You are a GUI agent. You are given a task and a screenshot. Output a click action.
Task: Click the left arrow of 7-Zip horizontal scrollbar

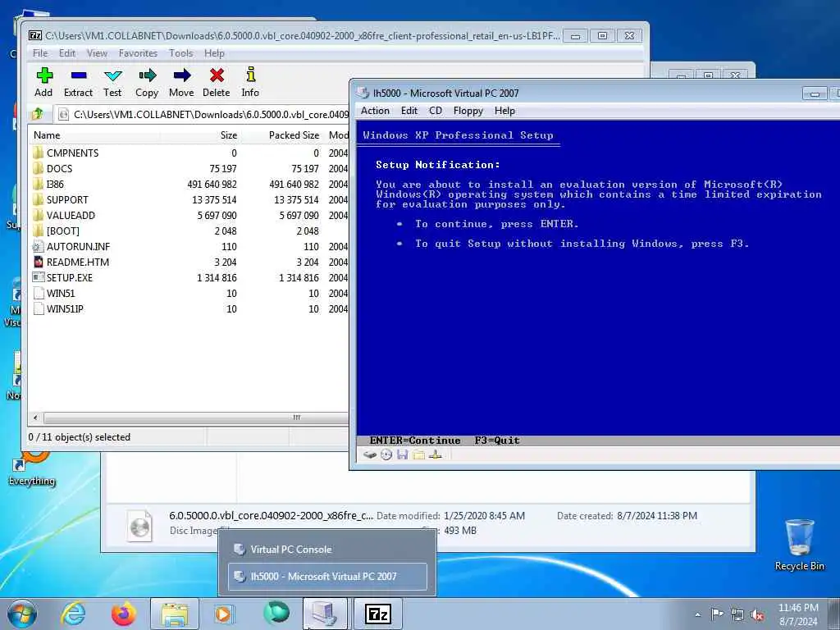click(x=35, y=418)
